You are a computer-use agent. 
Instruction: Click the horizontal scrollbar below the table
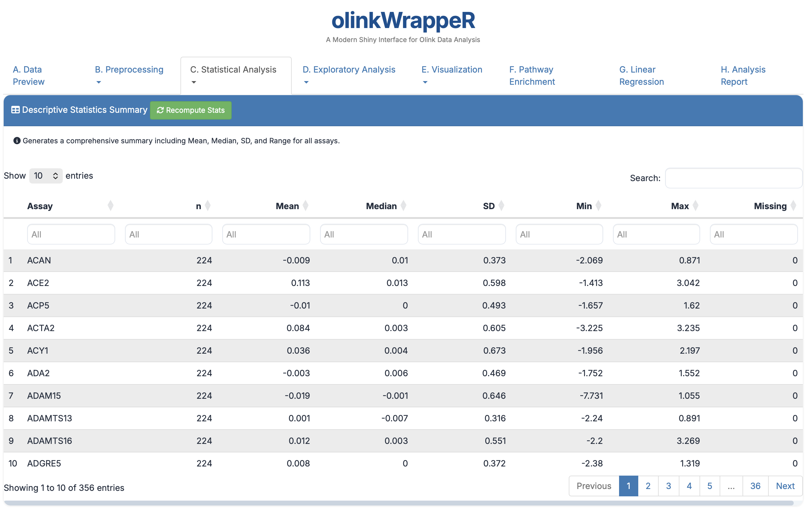click(x=399, y=503)
